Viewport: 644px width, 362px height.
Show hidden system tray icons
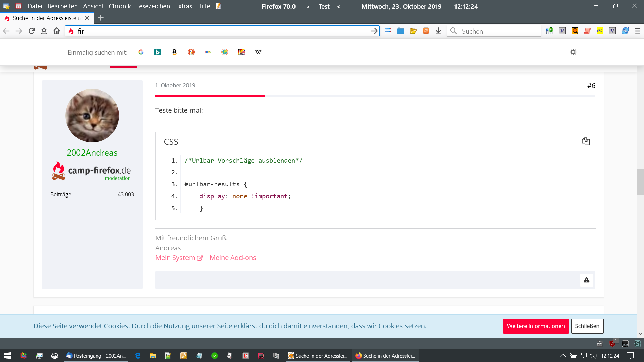563,356
